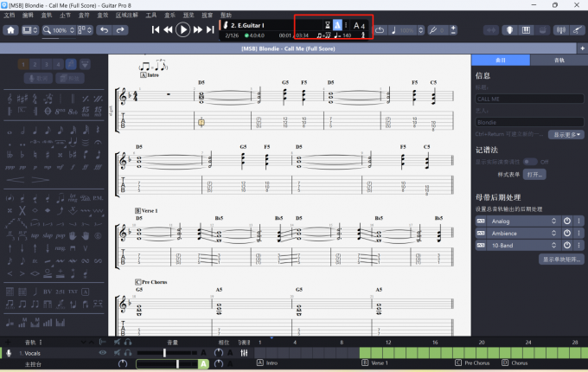Click the microphone icon of the Vocals track
This screenshot has width=588, height=372.
[9, 353]
